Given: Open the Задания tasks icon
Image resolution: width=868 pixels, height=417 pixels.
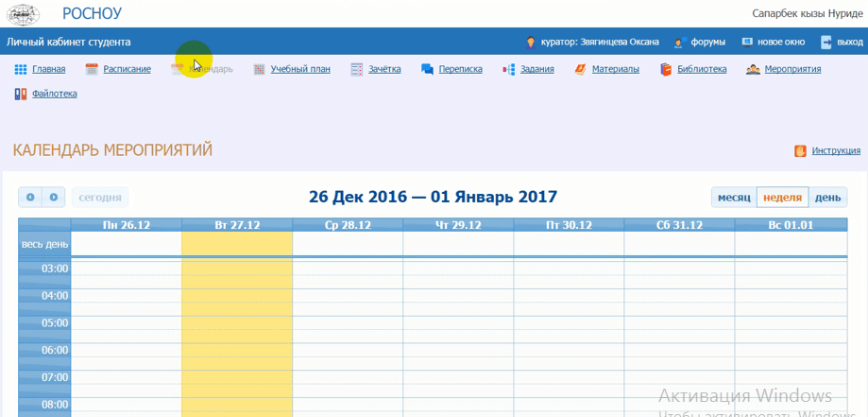Looking at the screenshot, I should [x=508, y=69].
